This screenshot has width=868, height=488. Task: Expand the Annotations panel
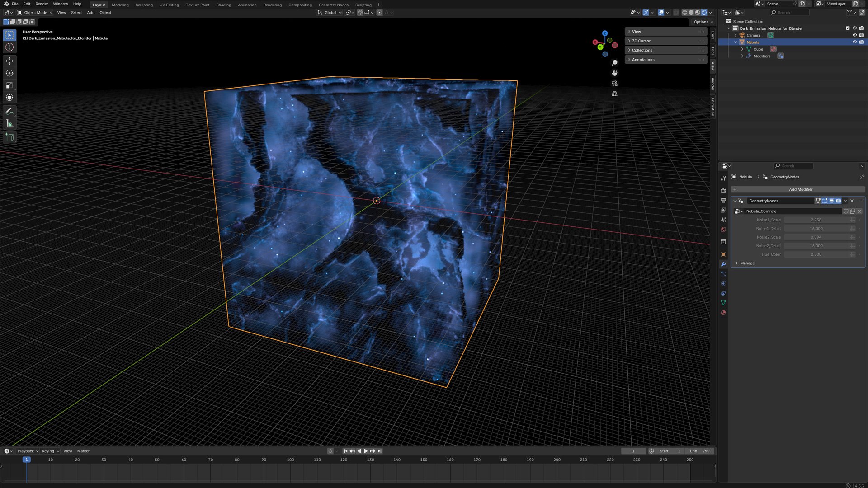pyautogui.click(x=665, y=60)
